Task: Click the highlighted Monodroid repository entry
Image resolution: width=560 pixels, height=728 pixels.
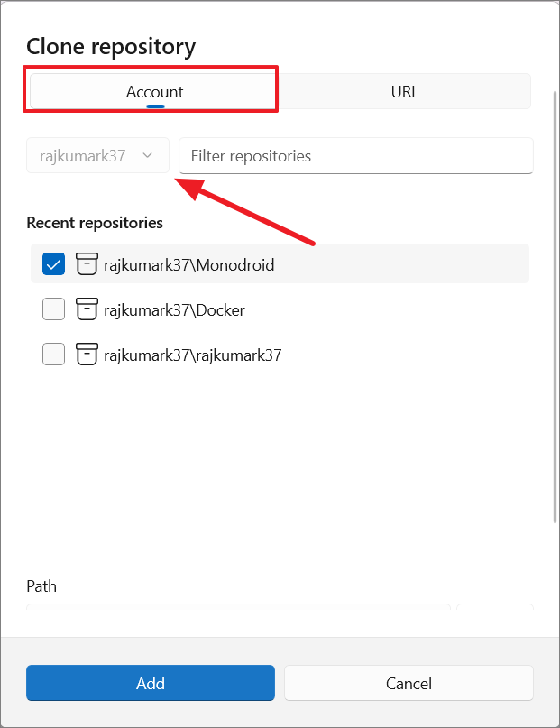Action: 280,263
